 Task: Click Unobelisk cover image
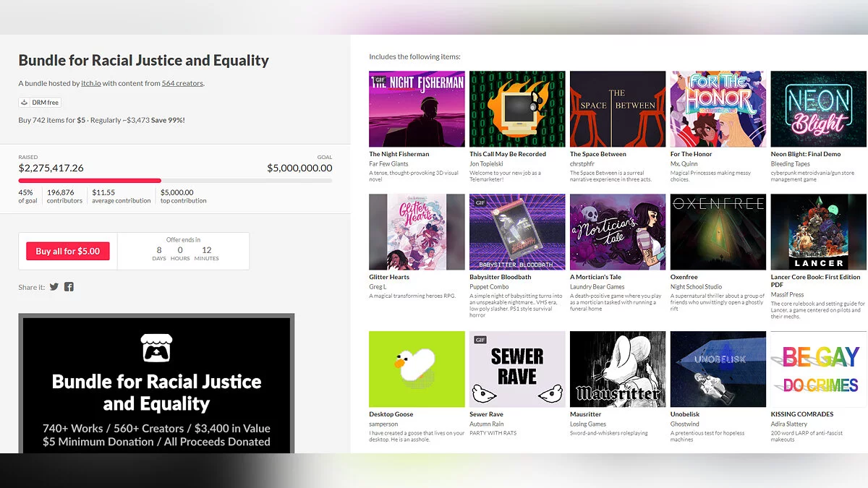[x=718, y=369]
